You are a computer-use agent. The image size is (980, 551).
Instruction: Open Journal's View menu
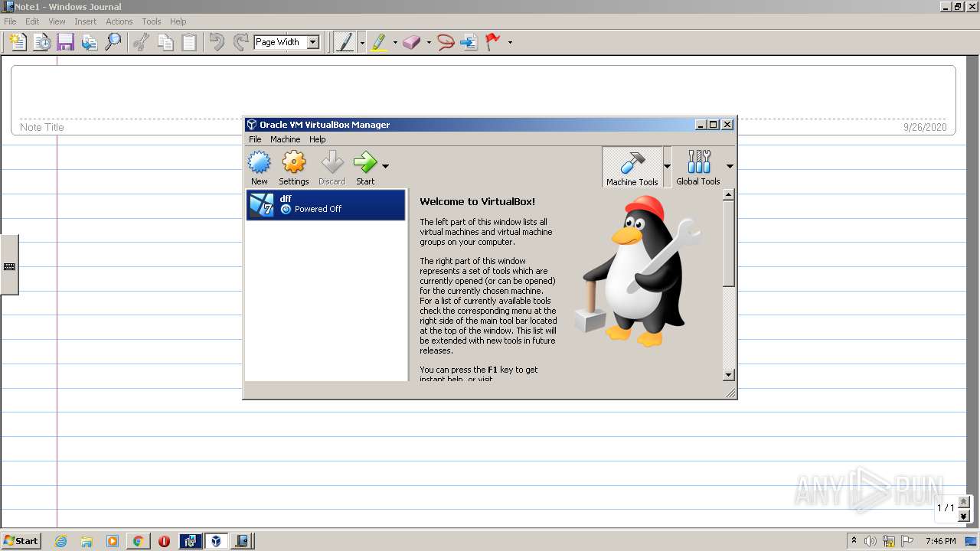pos(57,21)
